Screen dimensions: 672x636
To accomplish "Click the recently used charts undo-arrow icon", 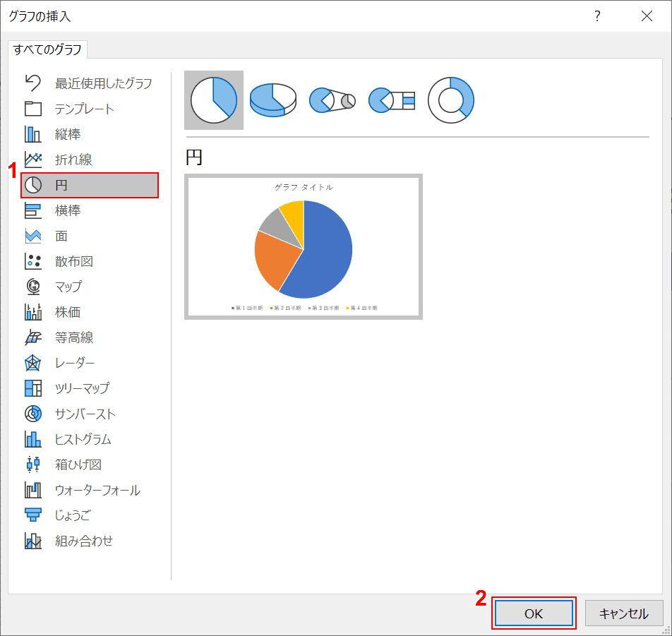I will click(33, 83).
